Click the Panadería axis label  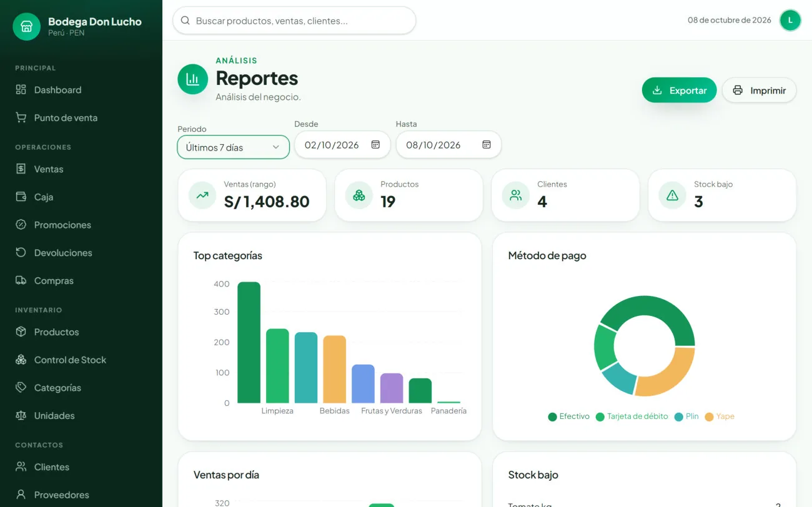coord(448,411)
